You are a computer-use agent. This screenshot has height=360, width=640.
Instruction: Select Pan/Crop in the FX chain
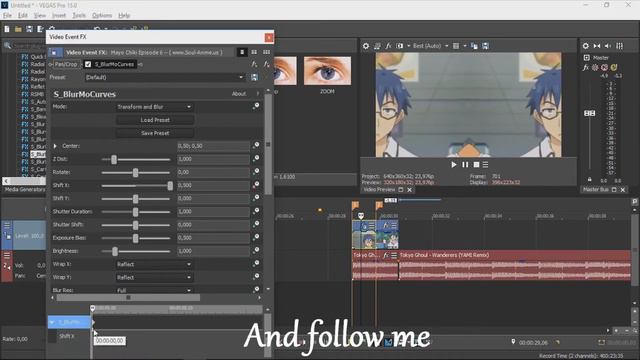(x=66, y=64)
